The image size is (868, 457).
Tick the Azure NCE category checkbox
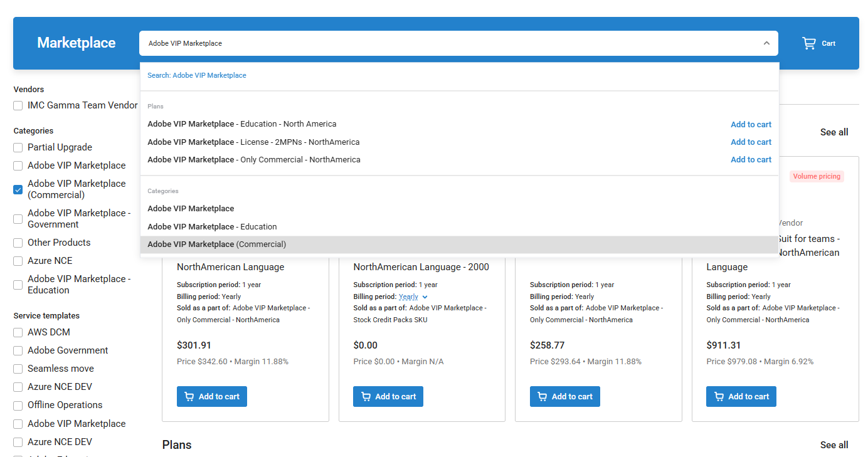pos(18,261)
